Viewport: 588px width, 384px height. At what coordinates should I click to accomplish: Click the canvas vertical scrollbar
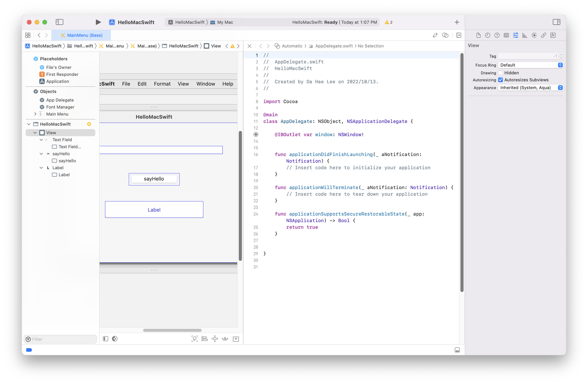pos(240,196)
